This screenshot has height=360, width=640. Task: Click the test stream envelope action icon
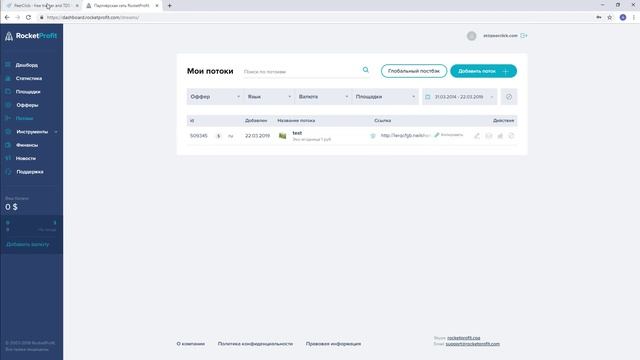(489, 136)
